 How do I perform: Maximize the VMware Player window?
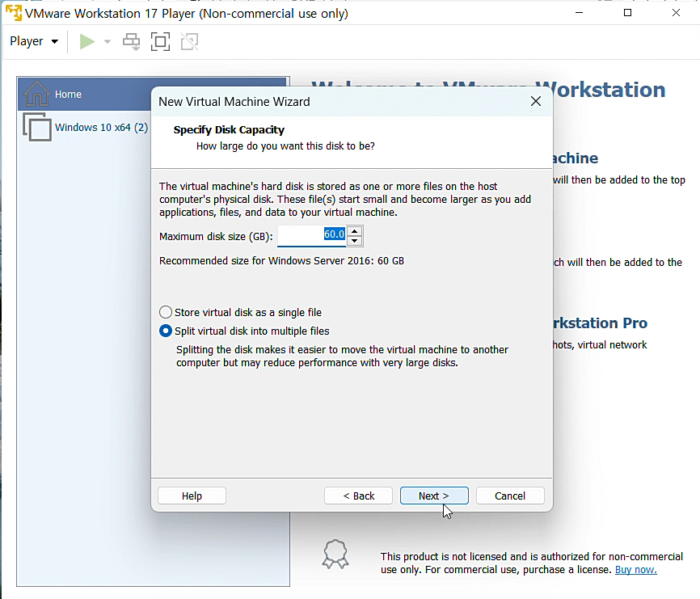[x=628, y=13]
